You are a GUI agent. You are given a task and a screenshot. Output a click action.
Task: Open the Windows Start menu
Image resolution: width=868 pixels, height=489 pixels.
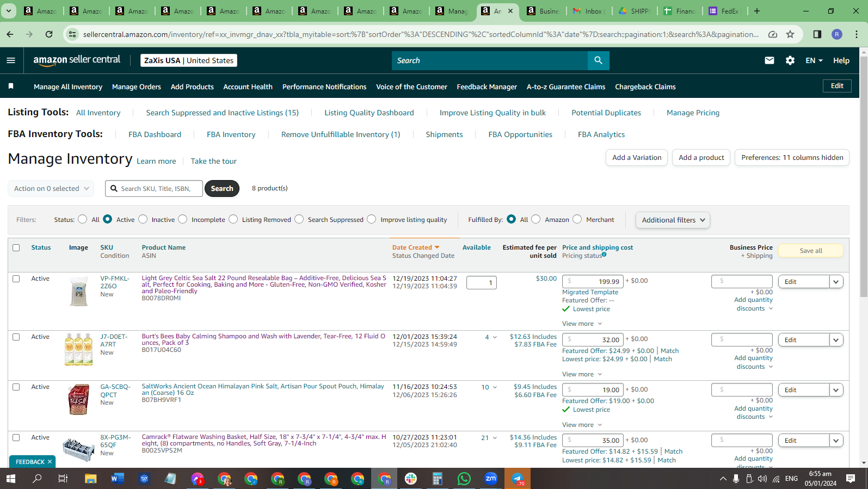(11, 479)
